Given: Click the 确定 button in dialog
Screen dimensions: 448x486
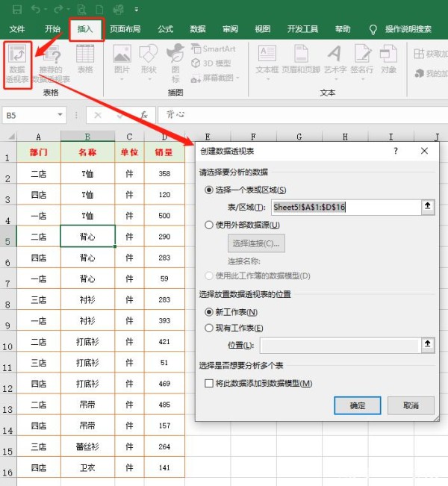Looking at the screenshot, I should pyautogui.click(x=358, y=405).
